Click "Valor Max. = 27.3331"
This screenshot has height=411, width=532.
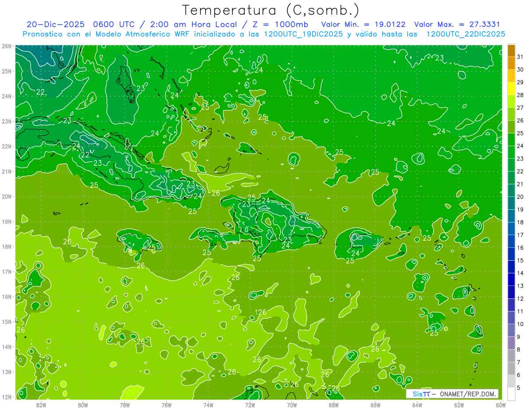(x=458, y=24)
